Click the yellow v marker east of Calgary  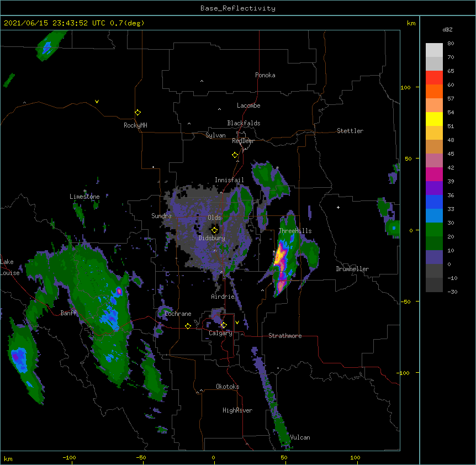pos(237,323)
